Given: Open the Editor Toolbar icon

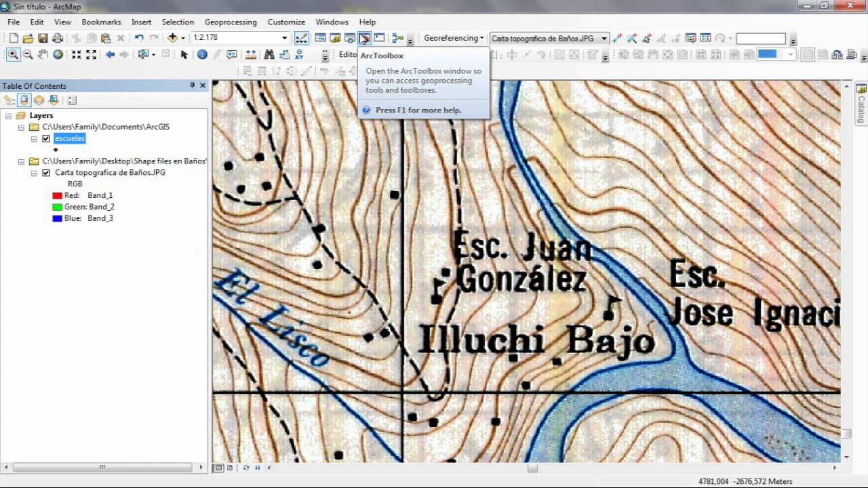Looking at the screenshot, I should (x=301, y=38).
